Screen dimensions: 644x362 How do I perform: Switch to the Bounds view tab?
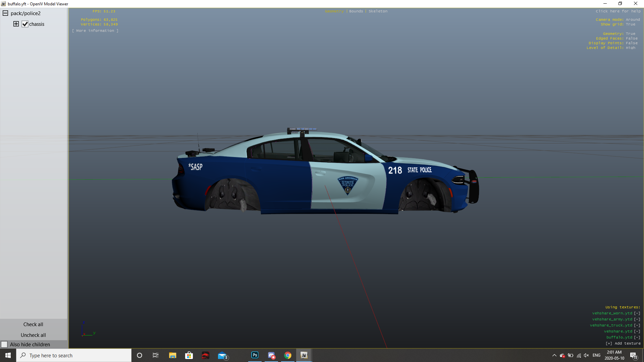[x=356, y=11]
